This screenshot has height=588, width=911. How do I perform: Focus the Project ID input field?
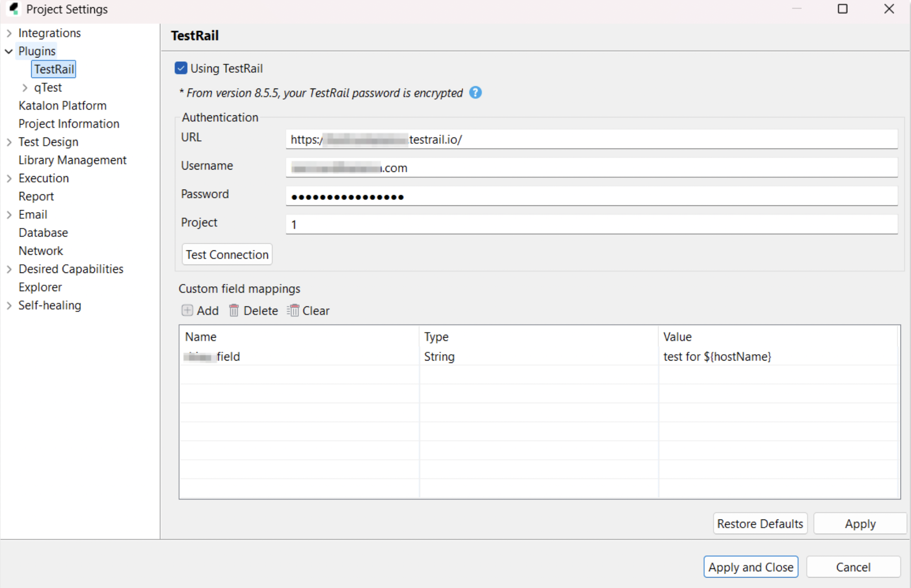tap(592, 225)
